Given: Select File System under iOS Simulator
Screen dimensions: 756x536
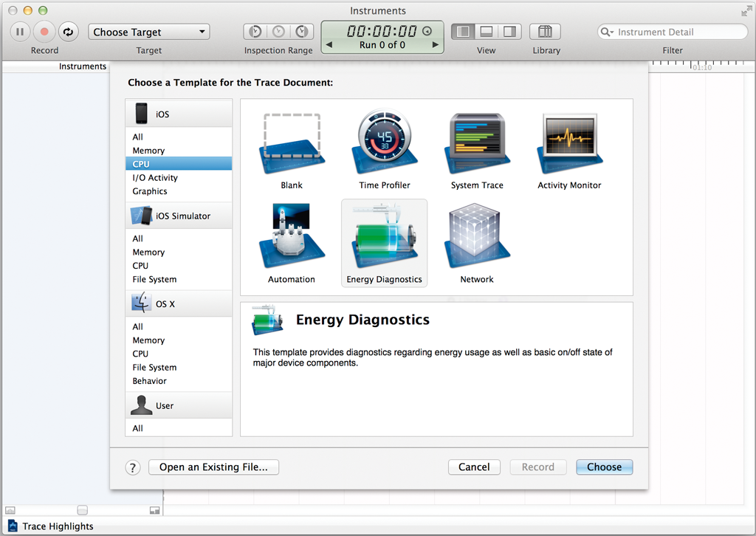Looking at the screenshot, I should point(179,279).
